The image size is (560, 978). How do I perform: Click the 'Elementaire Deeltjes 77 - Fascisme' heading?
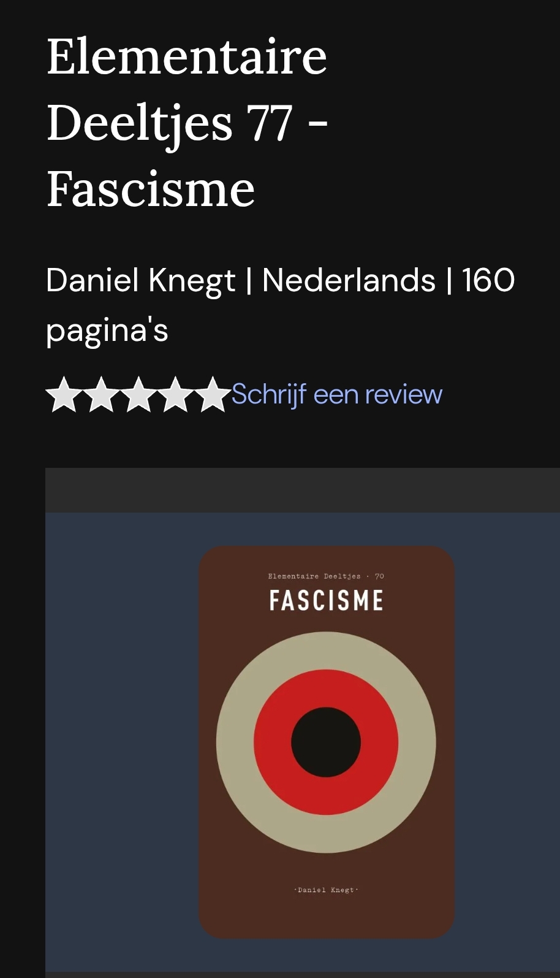[187, 122]
